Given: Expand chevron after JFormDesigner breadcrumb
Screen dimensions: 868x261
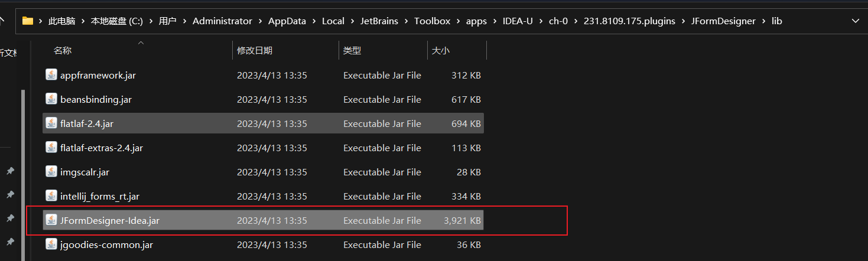Looking at the screenshot, I should (763, 21).
